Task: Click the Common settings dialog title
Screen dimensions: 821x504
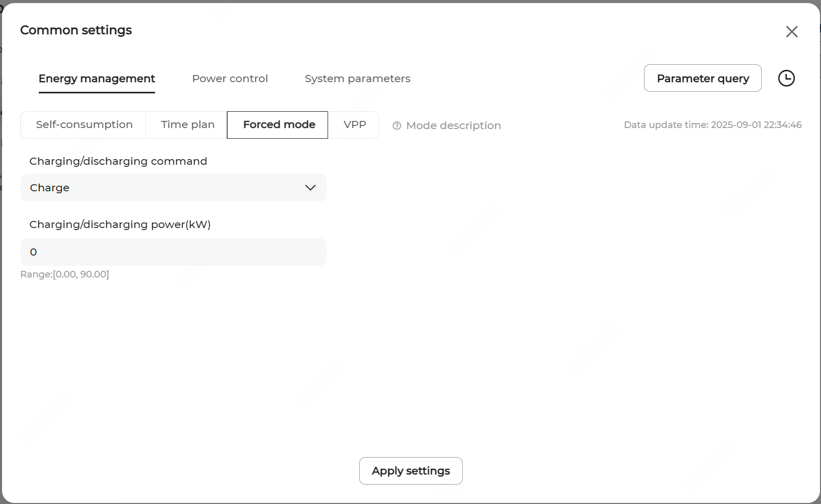Action: (76, 30)
